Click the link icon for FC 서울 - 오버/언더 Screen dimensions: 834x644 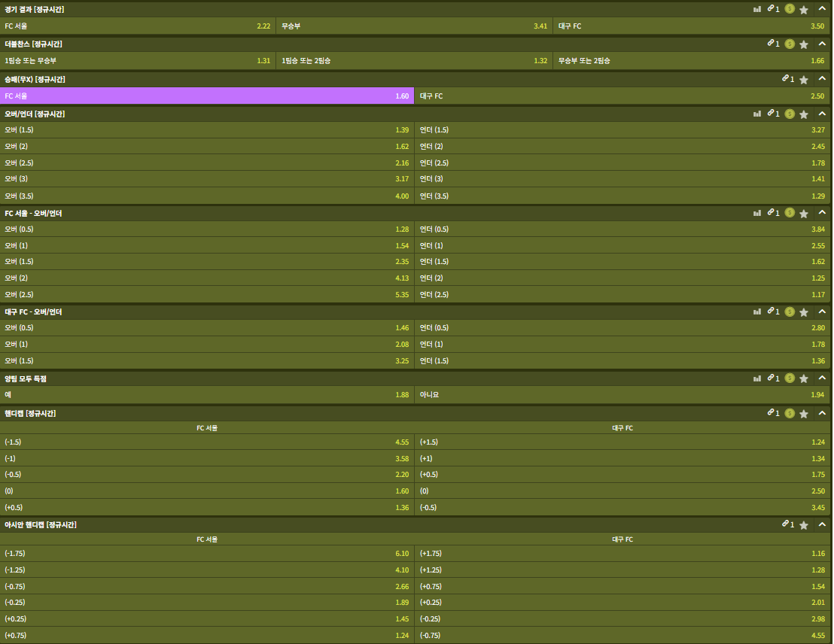(x=771, y=214)
